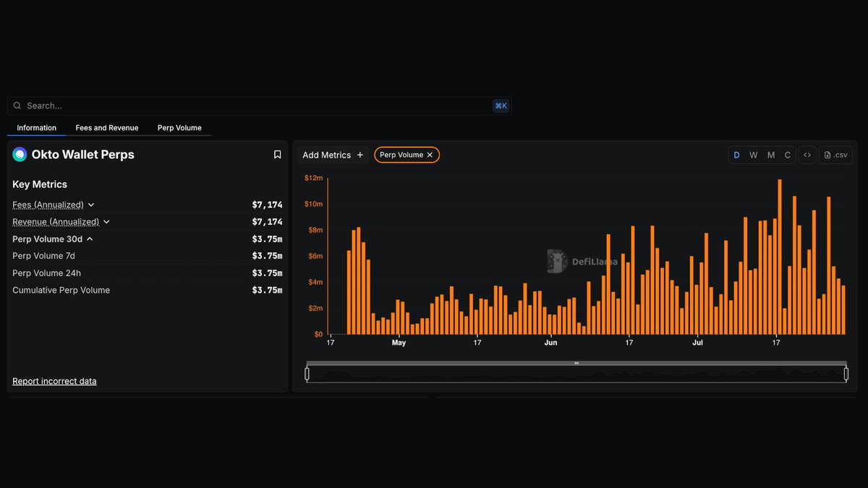Click the $6m y-axis label

click(x=315, y=256)
